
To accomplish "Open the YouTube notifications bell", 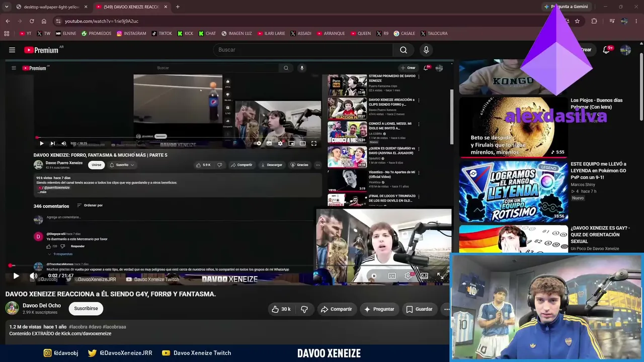I will [x=606, y=50].
